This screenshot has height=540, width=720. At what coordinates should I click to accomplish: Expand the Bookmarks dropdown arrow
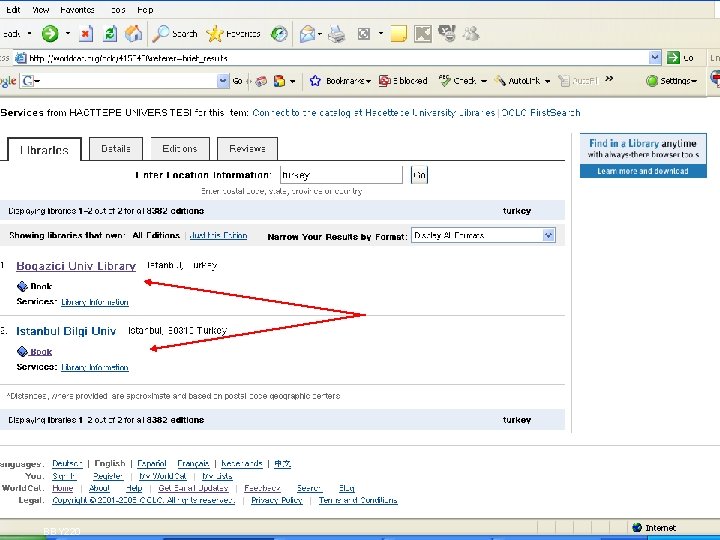[368, 81]
